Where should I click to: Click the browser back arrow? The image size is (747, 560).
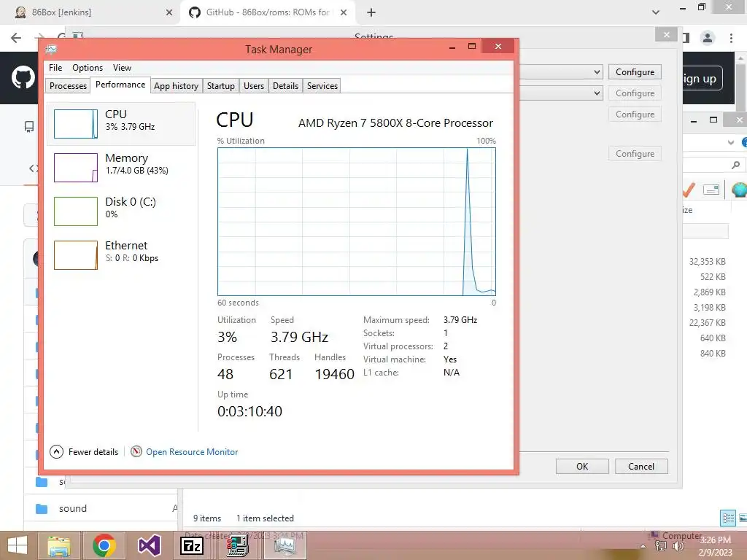point(16,38)
